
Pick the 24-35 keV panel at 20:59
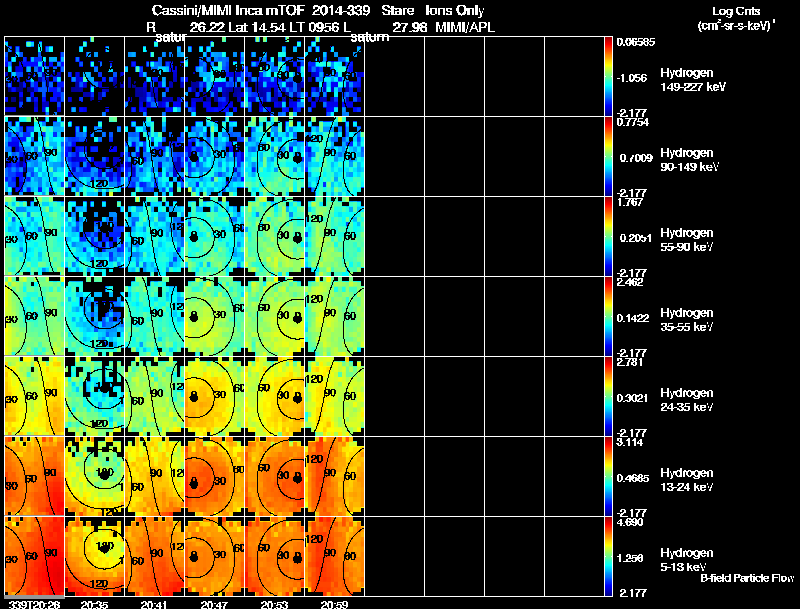coord(335,397)
